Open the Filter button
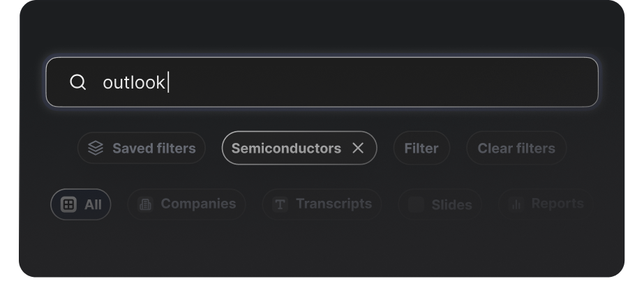644x295 pixels. 421,148
